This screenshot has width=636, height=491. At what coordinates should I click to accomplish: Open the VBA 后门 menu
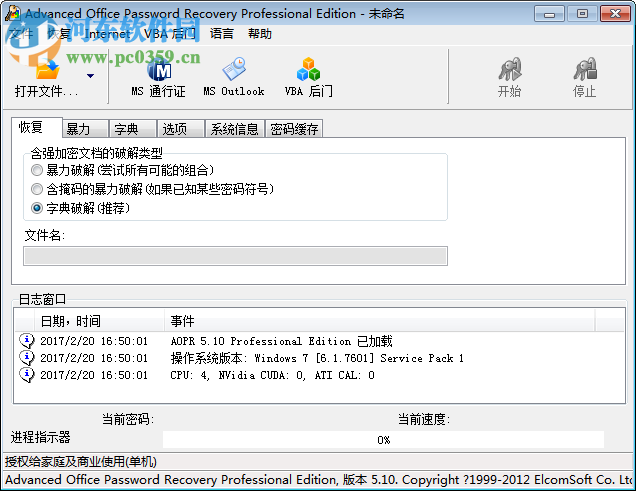(170, 34)
